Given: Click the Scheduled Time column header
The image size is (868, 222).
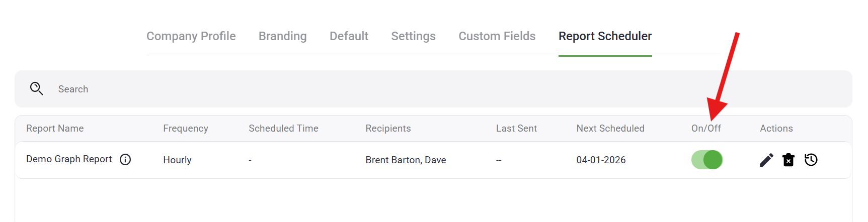Looking at the screenshot, I should [283, 128].
